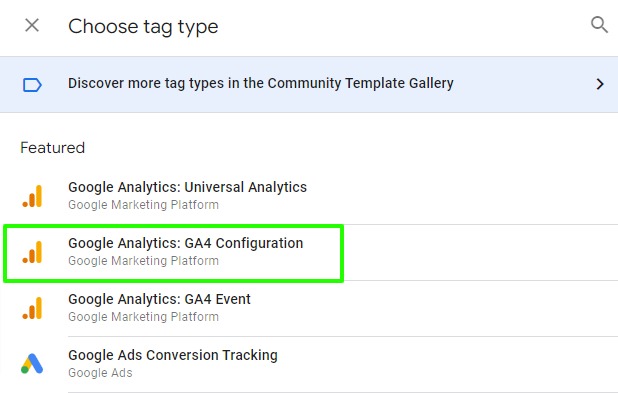Expand Community Template Gallery chevron arrow

click(600, 84)
